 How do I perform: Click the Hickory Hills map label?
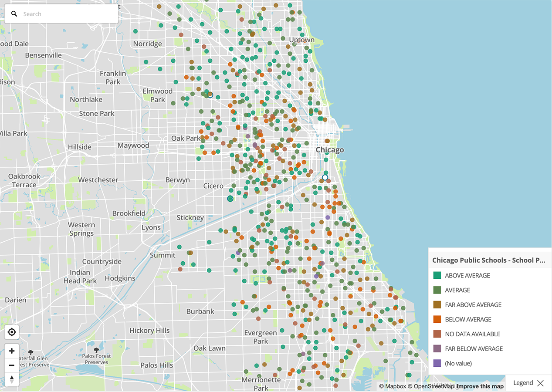[x=149, y=331]
